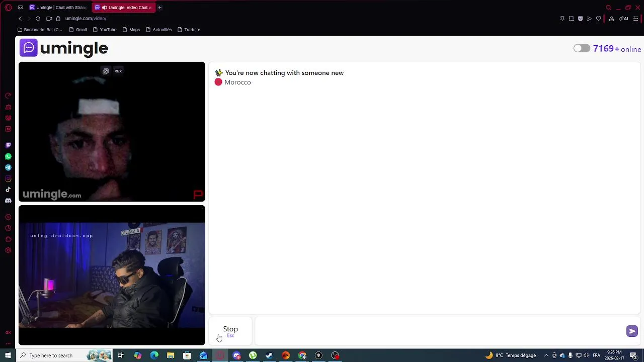The height and width of the screenshot is (362, 644).
Task: Open TikTok from the Opera sidebar
Action: coord(8,190)
